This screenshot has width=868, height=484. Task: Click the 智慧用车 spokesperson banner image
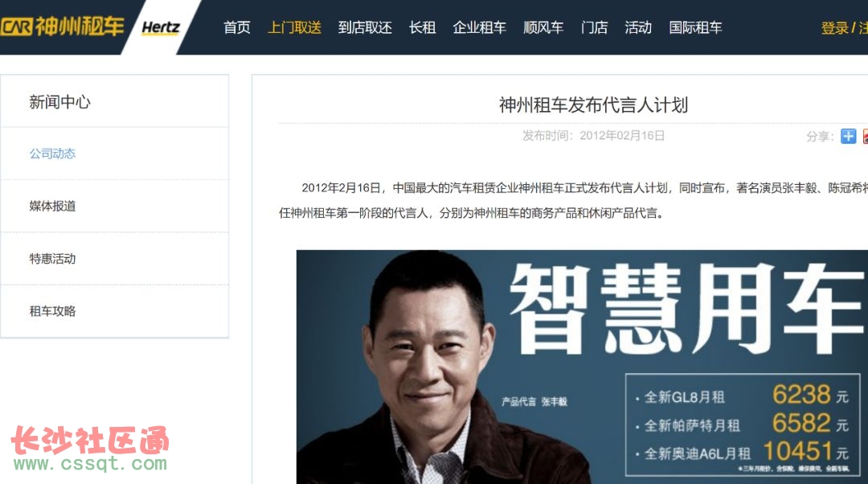point(582,367)
